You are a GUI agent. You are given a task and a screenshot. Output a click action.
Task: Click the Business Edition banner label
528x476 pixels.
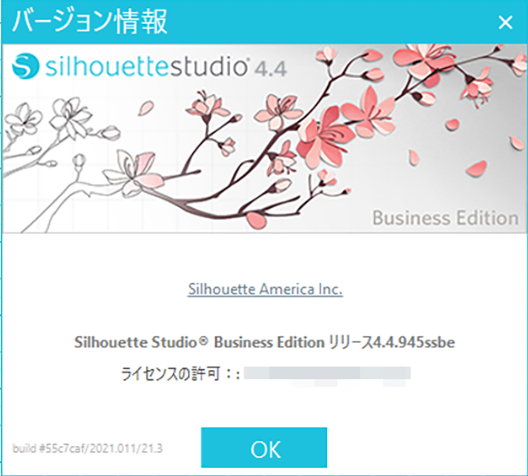pyautogui.click(x=446, y=218)
